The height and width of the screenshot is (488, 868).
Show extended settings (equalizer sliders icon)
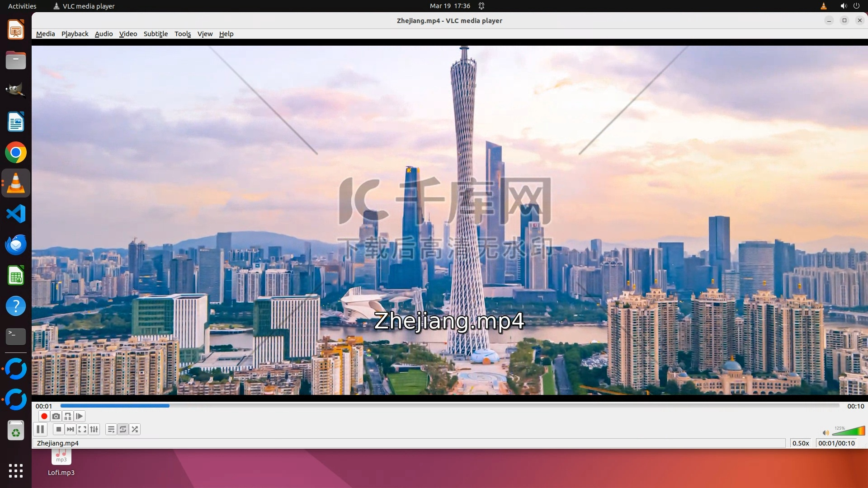coord(94,429)
